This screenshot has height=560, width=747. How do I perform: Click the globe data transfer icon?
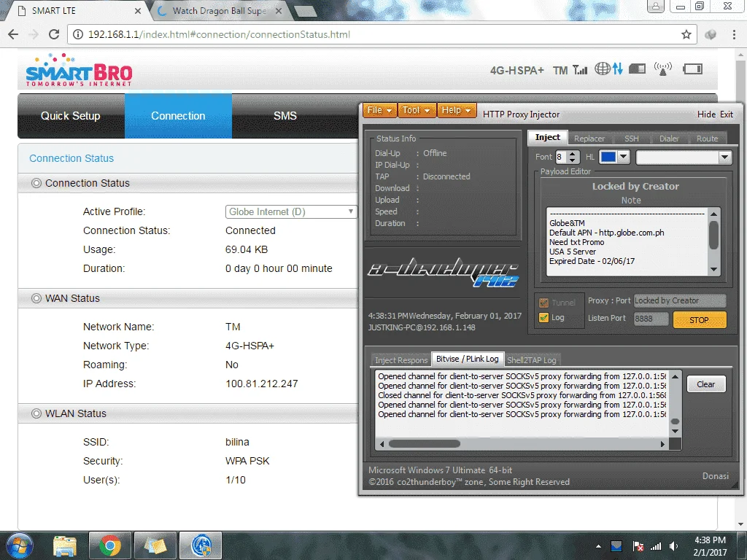[609, 69]
